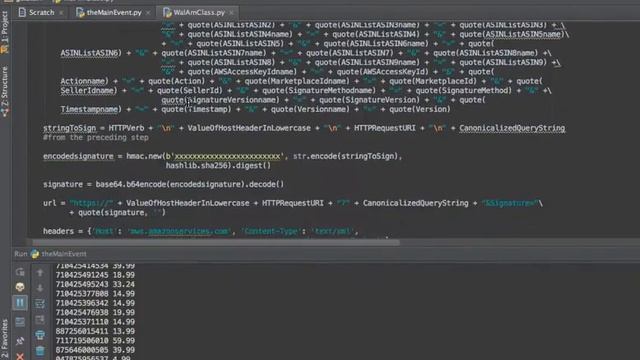Screen dimensions: 640x360
Task: Click the trash clear-all icon in Run console
Action: [x=40, y=350]
